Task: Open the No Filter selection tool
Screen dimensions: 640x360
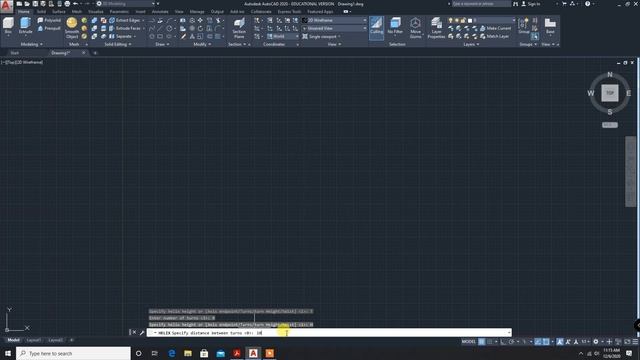Action: pyautogui.click(x=395, y=27)
